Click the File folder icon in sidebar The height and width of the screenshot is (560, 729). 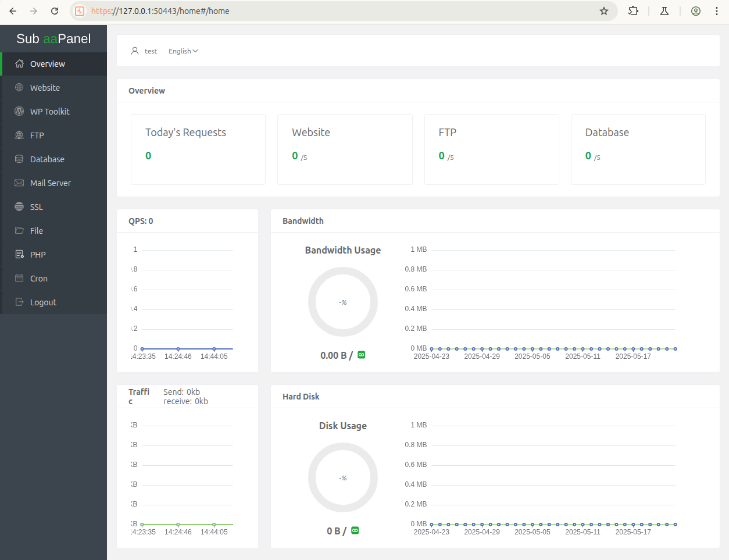click(19, 231)
